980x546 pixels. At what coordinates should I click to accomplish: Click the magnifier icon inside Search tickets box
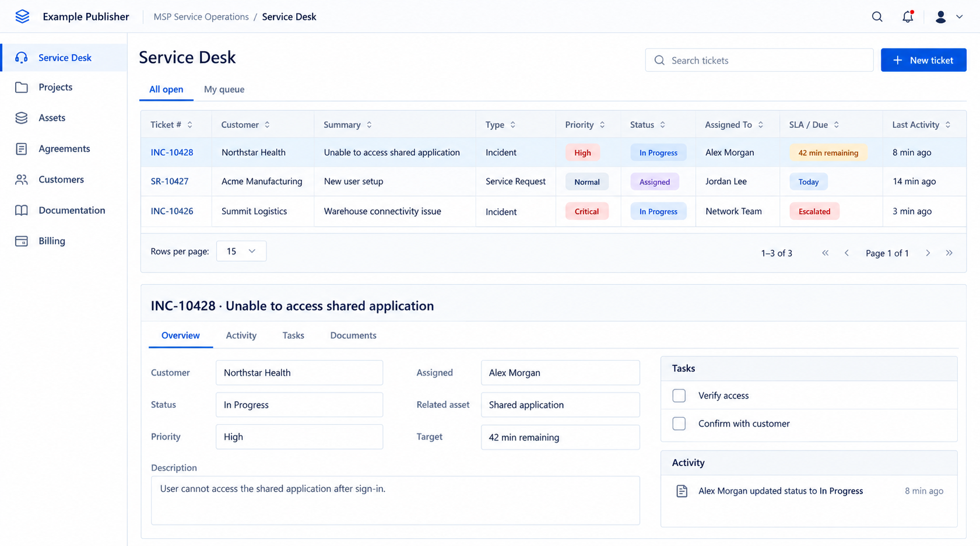(659, 60)
